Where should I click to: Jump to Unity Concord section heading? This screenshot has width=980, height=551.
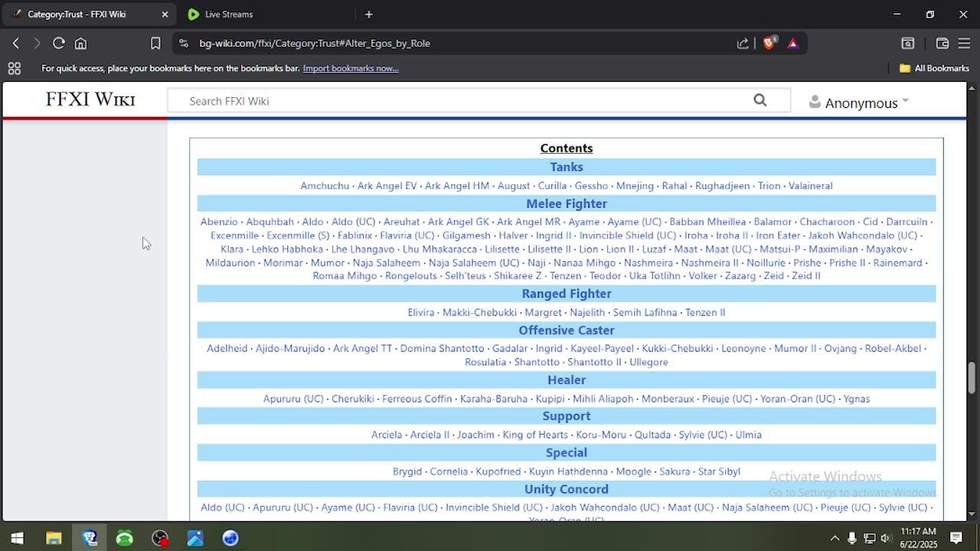tap(567, 490)
